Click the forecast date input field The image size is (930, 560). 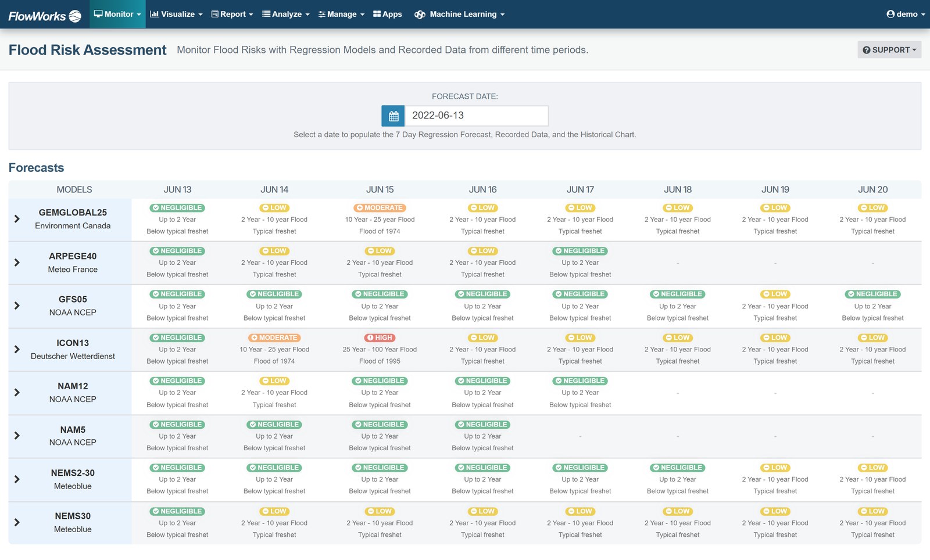(x=476, y=116)
